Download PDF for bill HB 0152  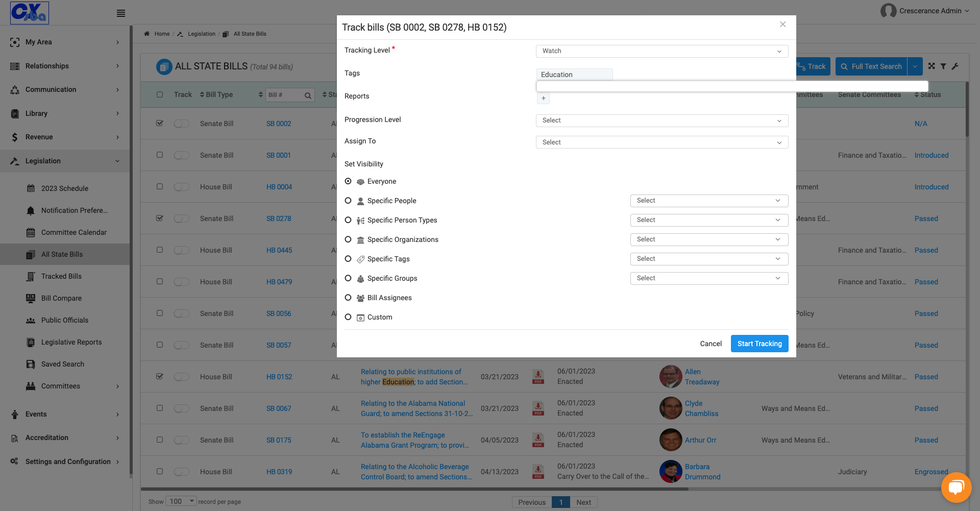coord(538,377)
